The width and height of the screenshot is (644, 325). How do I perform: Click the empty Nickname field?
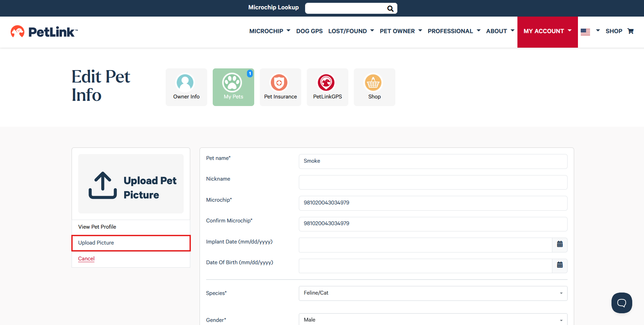coord(433,182)
